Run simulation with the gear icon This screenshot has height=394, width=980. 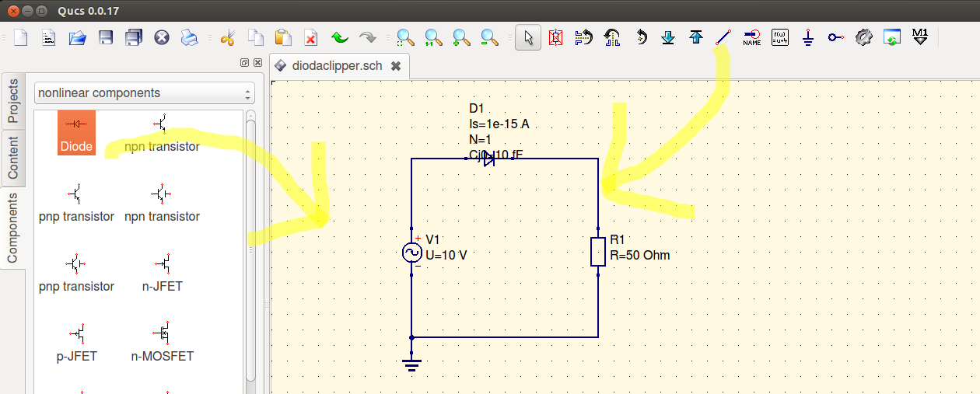tap(863, 37)
